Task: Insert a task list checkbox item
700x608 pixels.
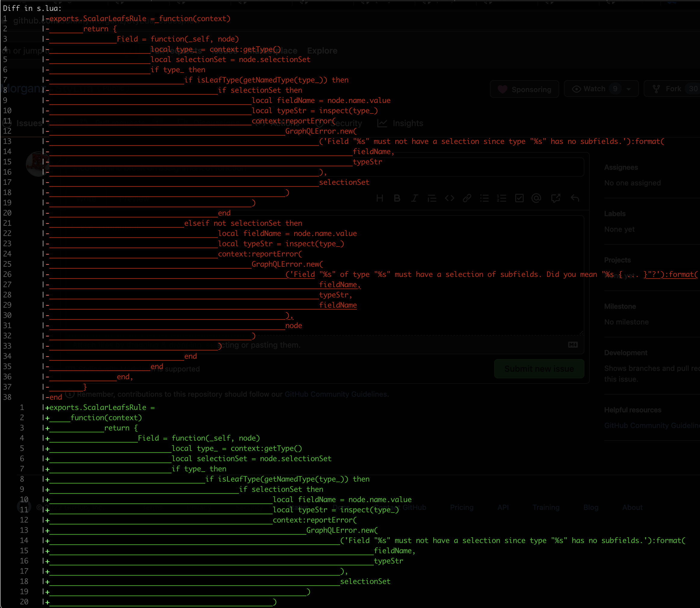Action: [x=519, y=198]
